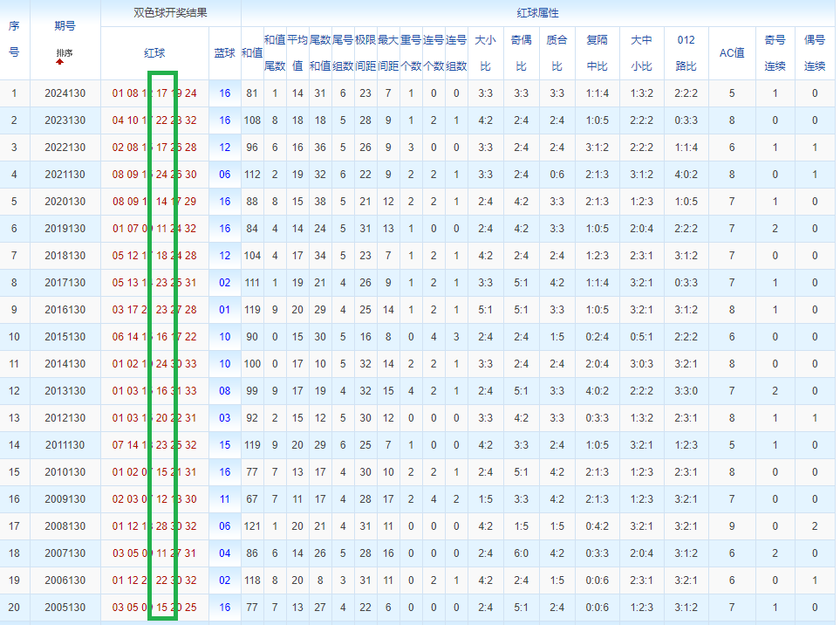
Task: Click 012路比 value 4:0:2 in row 2021130
Action: [686, 175]
